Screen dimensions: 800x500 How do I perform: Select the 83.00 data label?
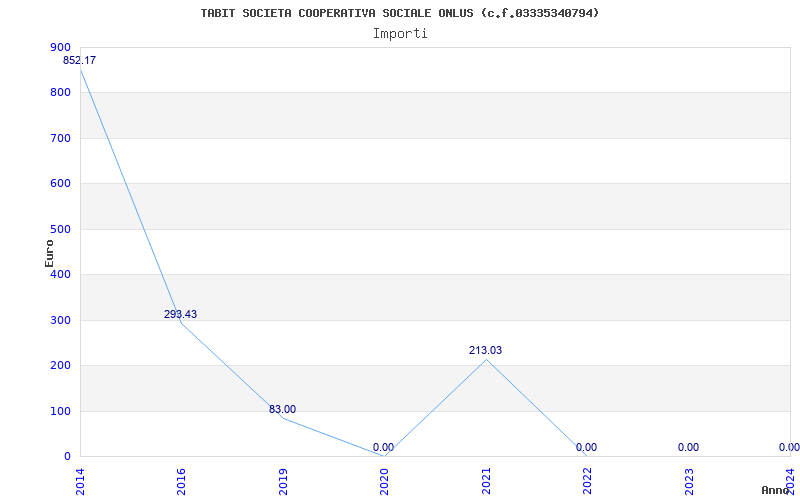point(282,409)
